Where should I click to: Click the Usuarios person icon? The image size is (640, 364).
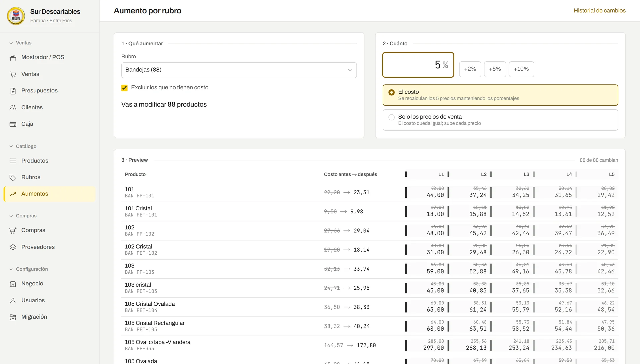coord(13,300)
